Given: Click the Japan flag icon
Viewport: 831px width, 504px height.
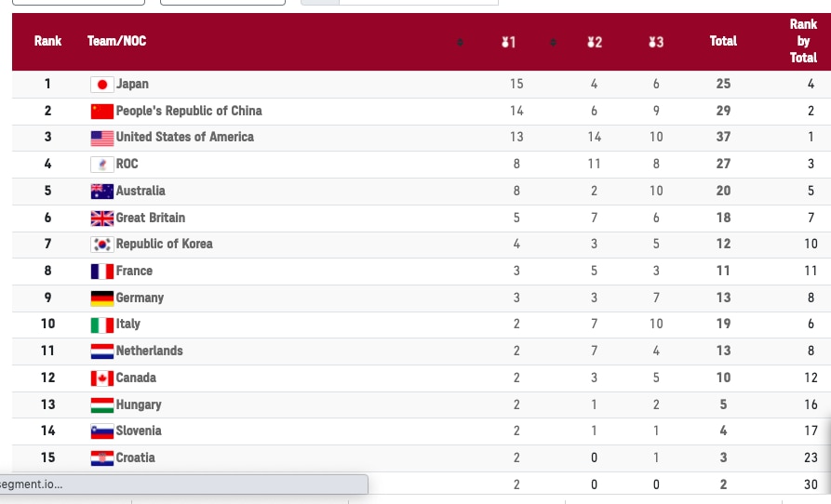Looking at the screenshot, I should [102, 85].
